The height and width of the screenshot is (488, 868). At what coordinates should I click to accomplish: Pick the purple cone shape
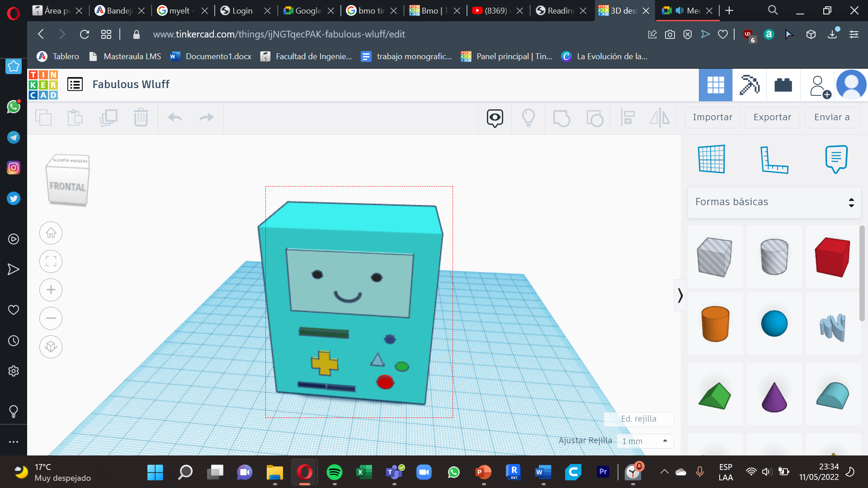[x=774, y=397]
